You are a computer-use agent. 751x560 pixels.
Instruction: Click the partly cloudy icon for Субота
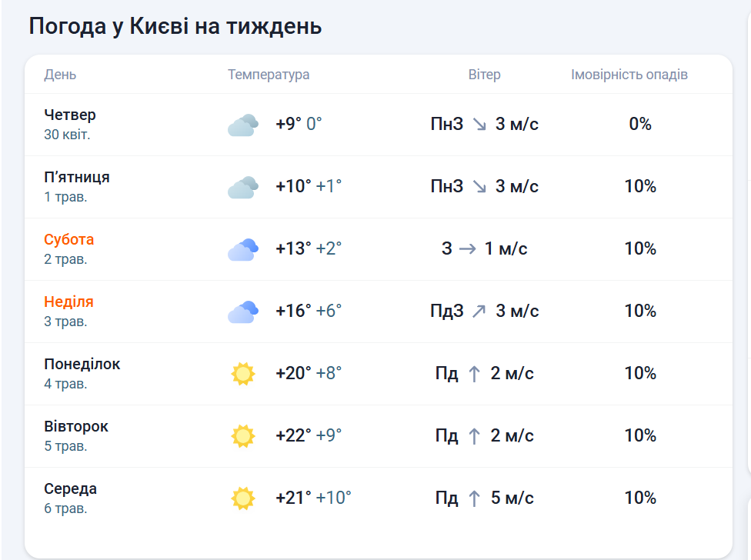(242, 249)
